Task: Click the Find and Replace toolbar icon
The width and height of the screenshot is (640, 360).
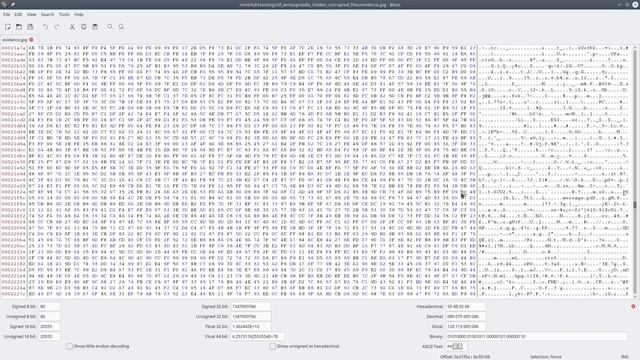Action: [x=121, y=27]
